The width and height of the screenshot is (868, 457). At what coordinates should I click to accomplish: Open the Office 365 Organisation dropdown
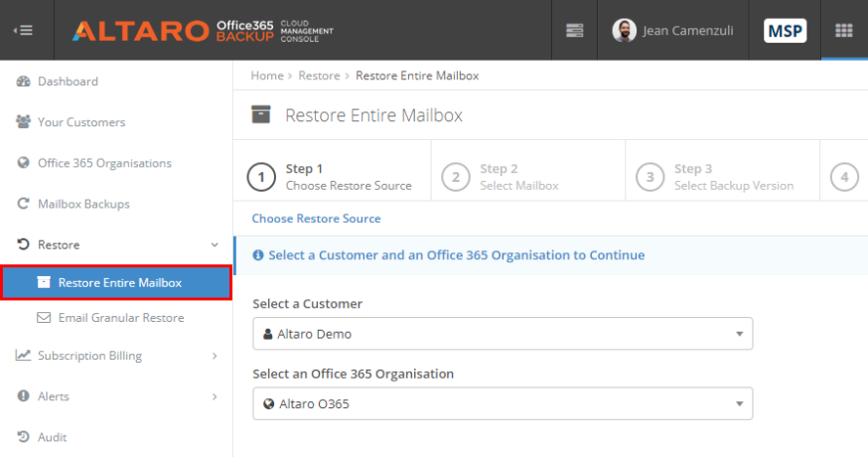[x=503, y=403]
